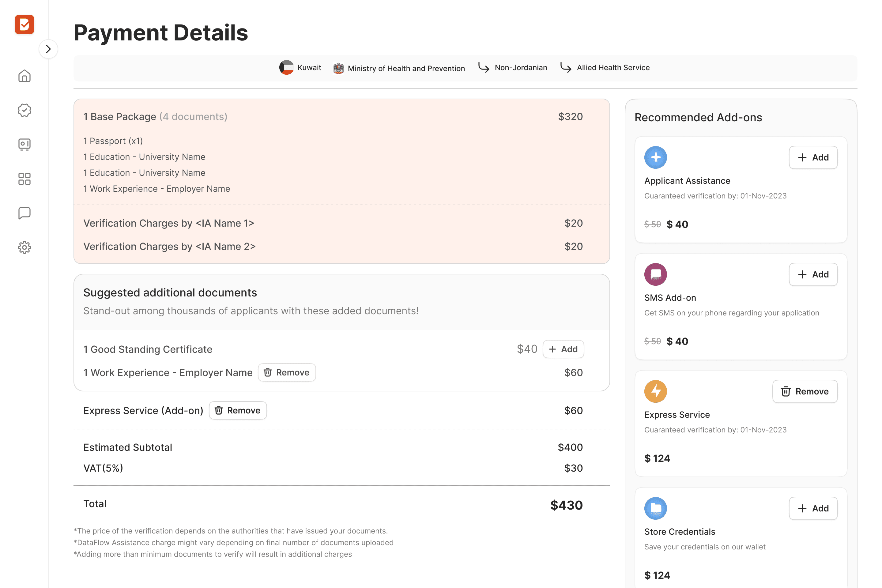The height and width of the screenshot is (588, 882).
Task: Expand the sidebar with chevron arrow
Action: tap(48, 49)
